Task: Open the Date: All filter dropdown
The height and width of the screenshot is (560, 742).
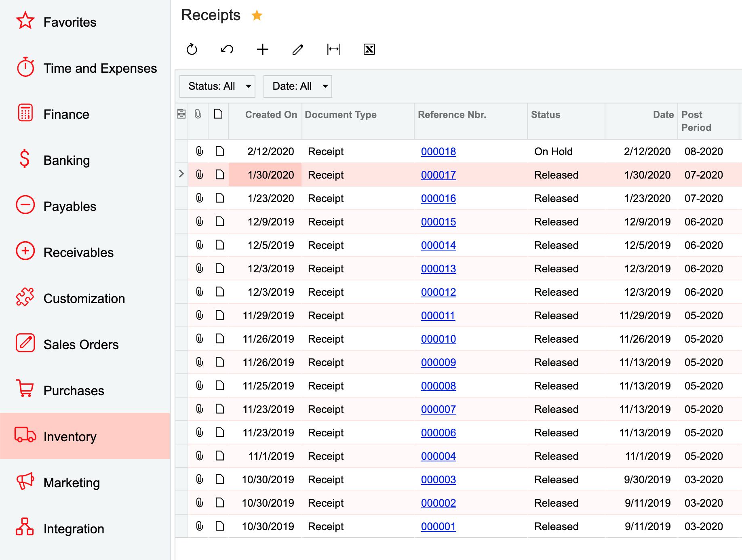Action: [x=298, y=86]
